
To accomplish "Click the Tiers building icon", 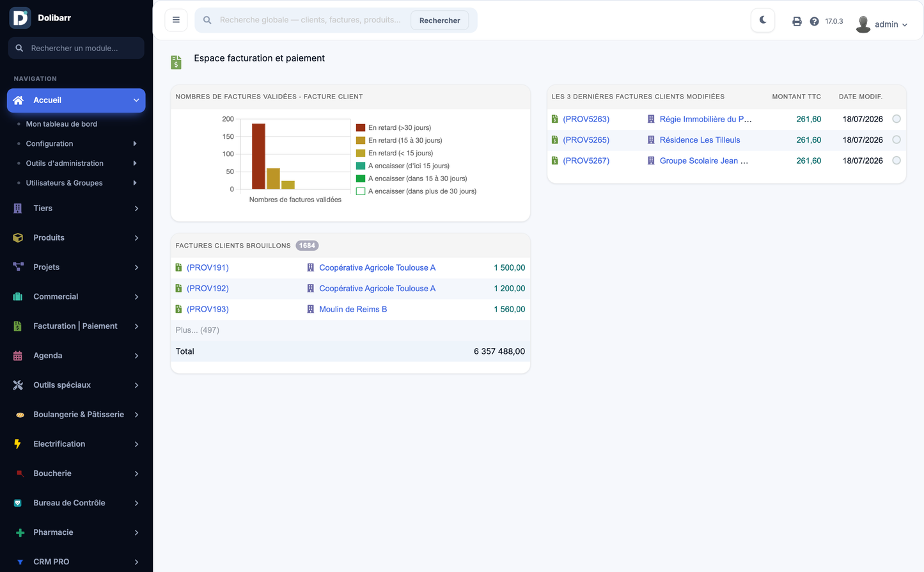I will tap(18, 209).
